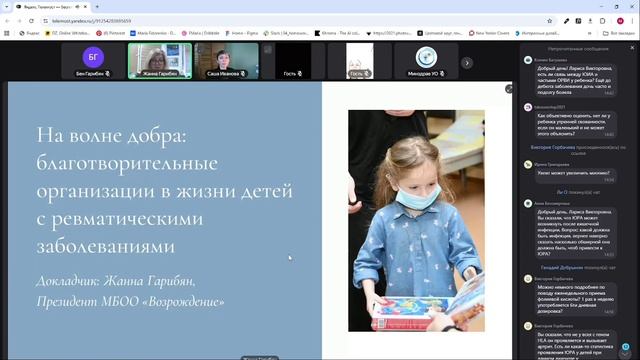Open the apps grid in bookmarks bar
This screenshot has width=640, height=360.
coord(7,33)
